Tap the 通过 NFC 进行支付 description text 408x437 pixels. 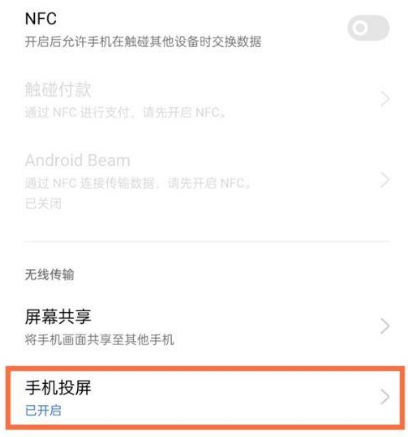click(x=125, y=113)
